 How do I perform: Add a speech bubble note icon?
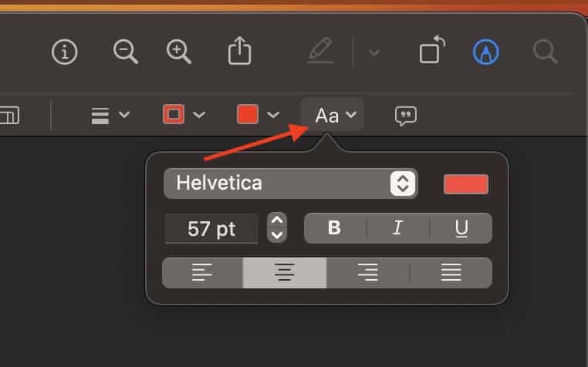[406, 116]
